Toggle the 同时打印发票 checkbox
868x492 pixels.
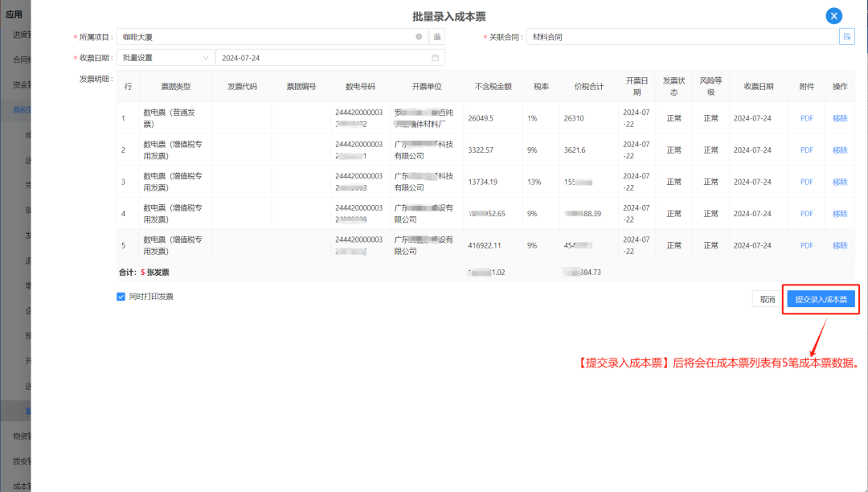pyautogui.click(x=121, y=297)
